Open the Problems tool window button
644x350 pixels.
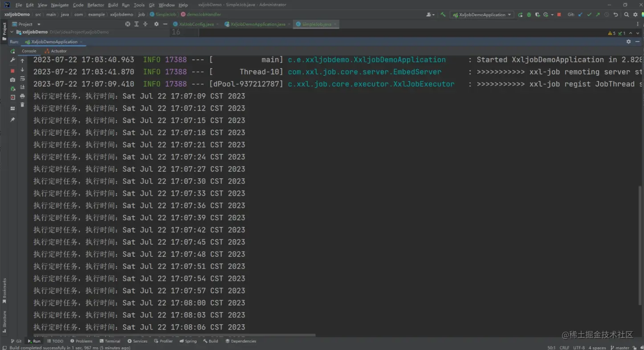(x=81, y=341)
